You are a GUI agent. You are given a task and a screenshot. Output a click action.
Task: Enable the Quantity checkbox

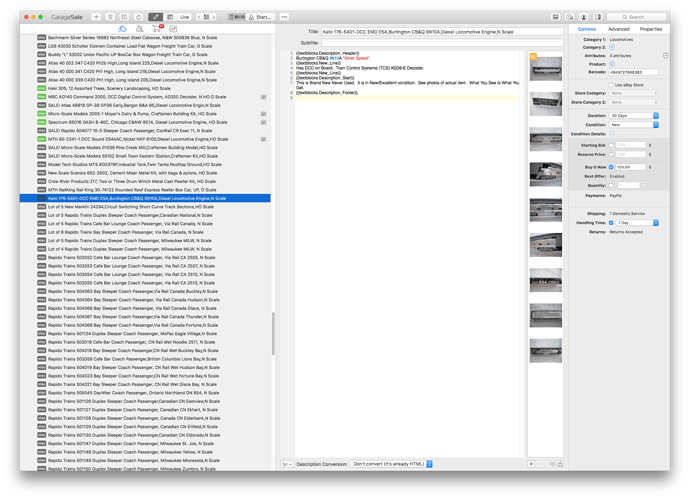(x=611, y=185)
